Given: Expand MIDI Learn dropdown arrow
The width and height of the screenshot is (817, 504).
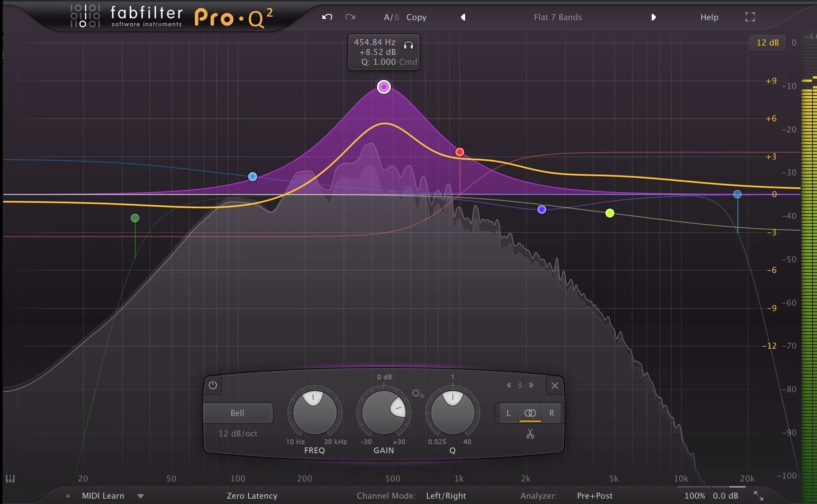Looking at the screenshot, I should (141, 496).
